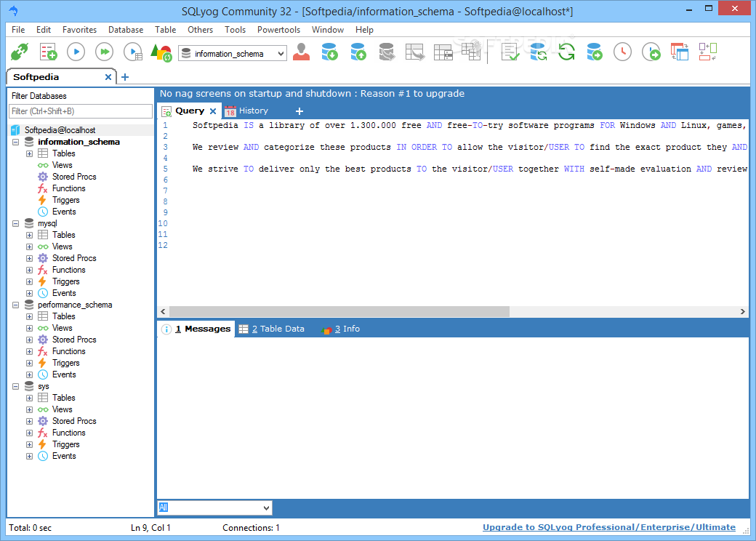Switch to the Table Data tab

click(x=272, y=329)
